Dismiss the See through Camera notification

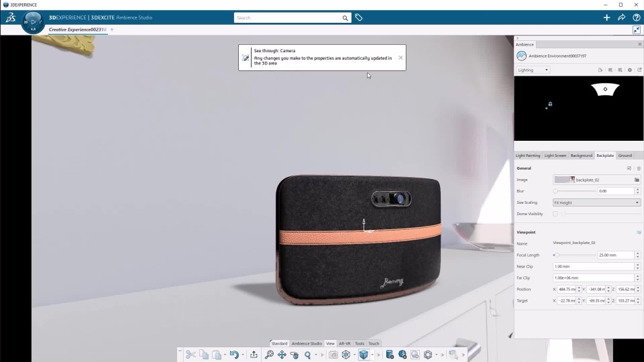pos(400,58)
